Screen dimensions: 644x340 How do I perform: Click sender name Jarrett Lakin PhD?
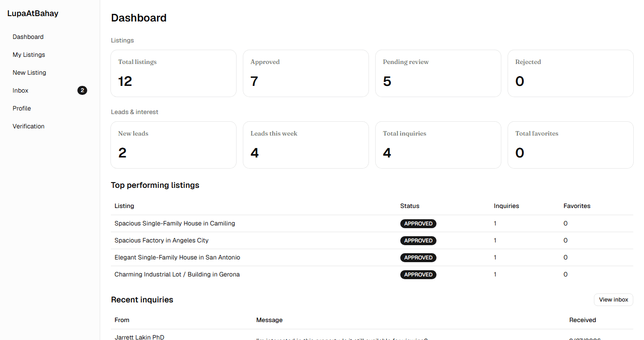tap(140, 337)
